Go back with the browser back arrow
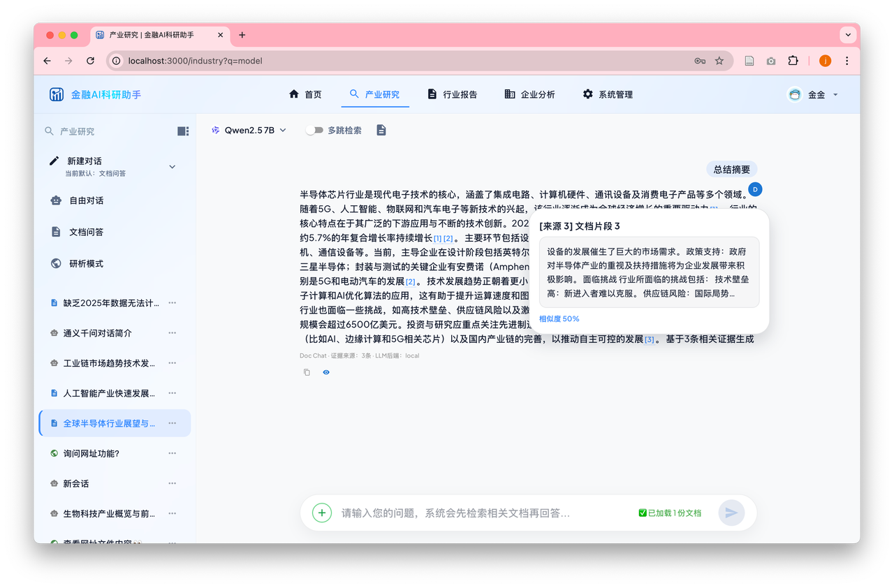The width and height of the screenshot is (894, 588). pos(47,61)
